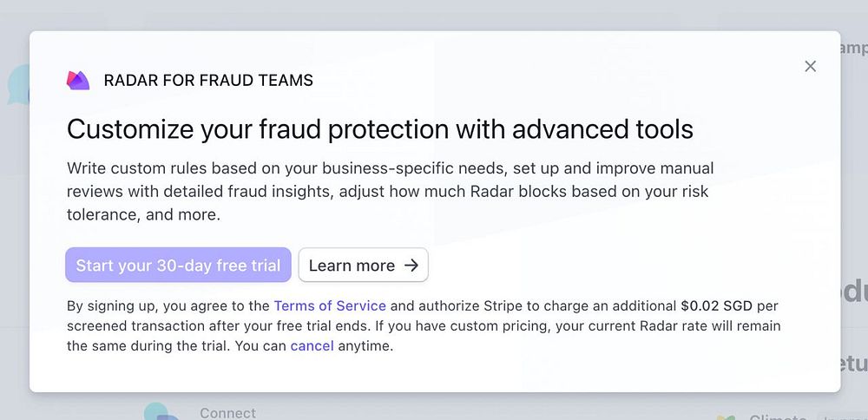Click the RADAR FOR FRAUD TEAMS title
Screen dimensions: 868x420
[208, 81]
